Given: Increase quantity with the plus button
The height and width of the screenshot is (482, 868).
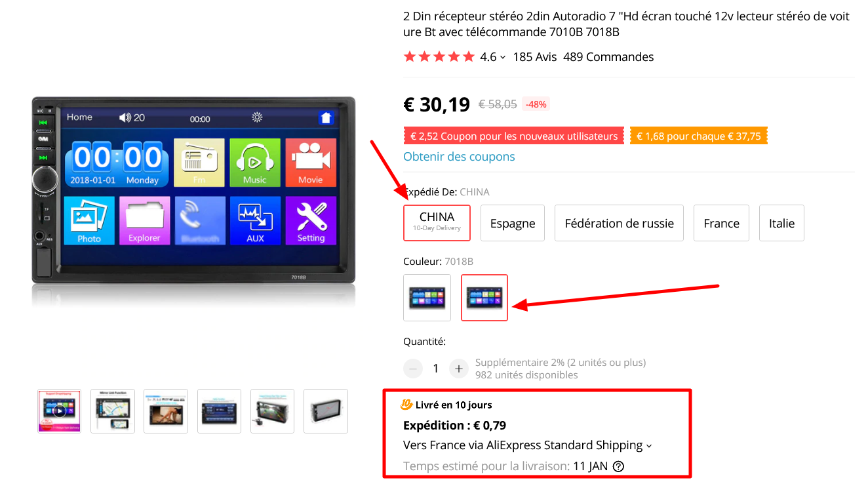Looking at the screenshot, I should (459, 369).
